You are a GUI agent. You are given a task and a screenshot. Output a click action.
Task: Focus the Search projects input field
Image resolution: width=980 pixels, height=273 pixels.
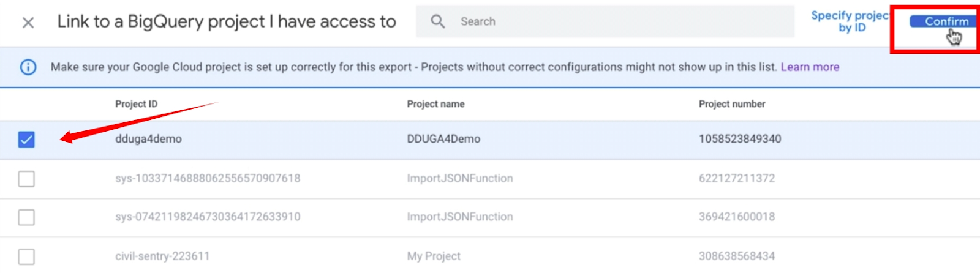pyautogui.click(x=605, y=21)
